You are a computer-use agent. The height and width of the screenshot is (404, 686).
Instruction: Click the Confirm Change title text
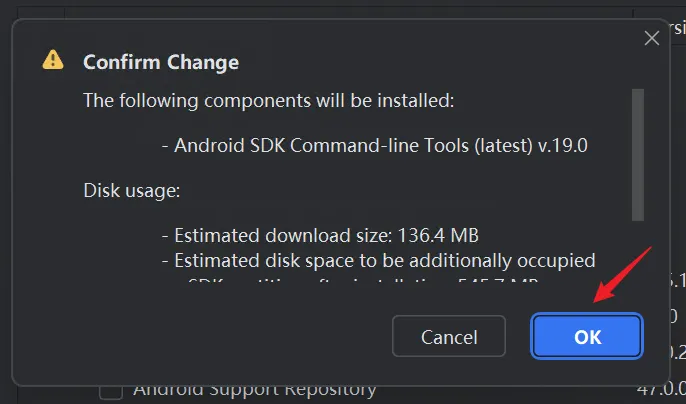pos(161,62)
